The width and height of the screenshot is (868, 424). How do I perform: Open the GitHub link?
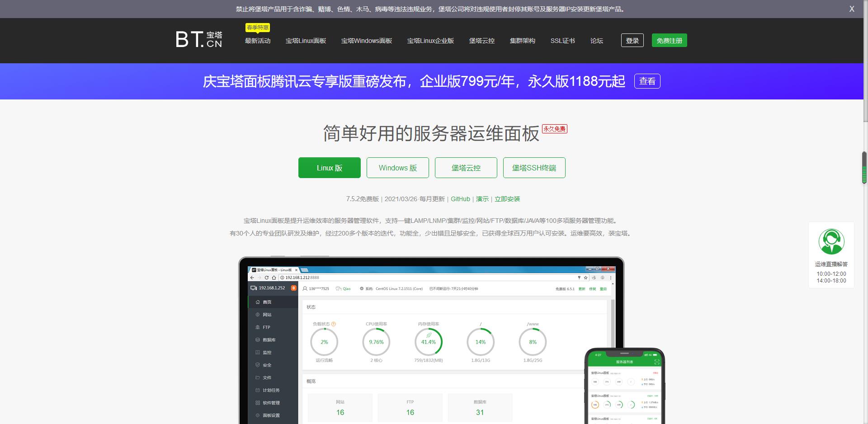460,199
